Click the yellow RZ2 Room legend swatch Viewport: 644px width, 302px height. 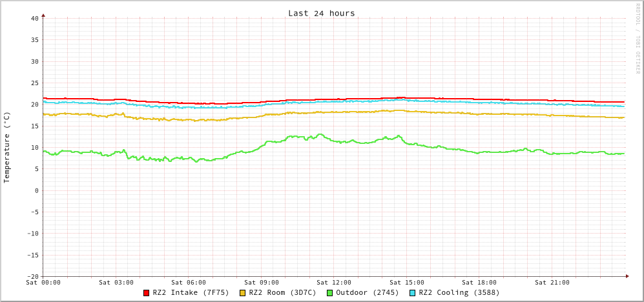tap(243, 293)
